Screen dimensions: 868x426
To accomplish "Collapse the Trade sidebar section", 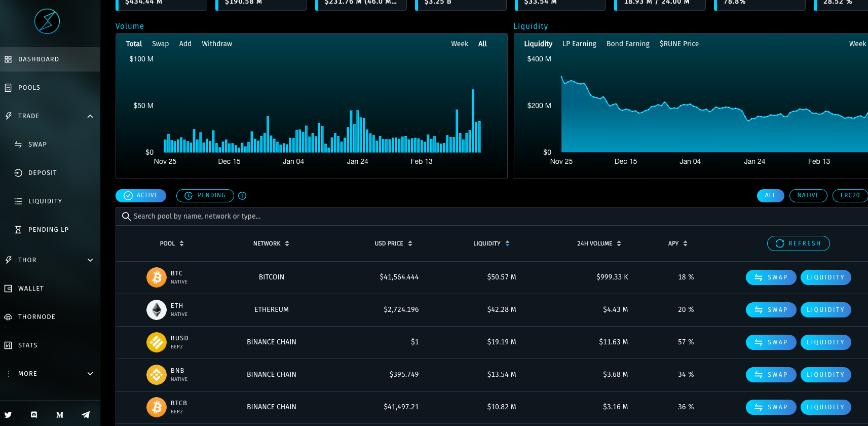I will pyautogui.click(x=90, y=116).
